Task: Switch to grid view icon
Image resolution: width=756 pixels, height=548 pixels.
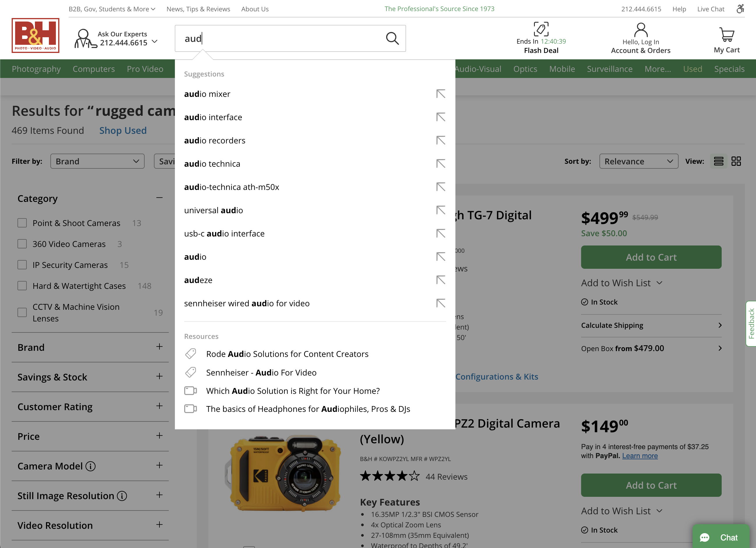Action: [x=736, y=161]
